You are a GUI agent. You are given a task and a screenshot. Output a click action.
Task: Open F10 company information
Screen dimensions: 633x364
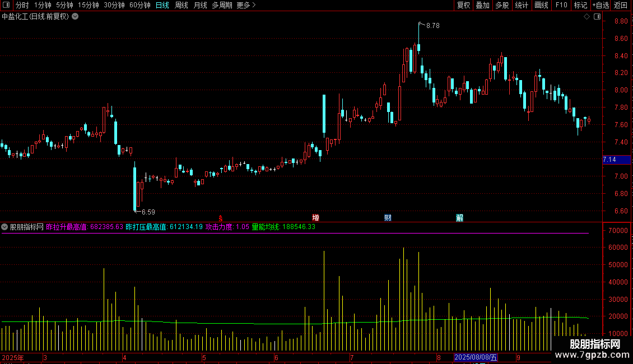point(561,5)
